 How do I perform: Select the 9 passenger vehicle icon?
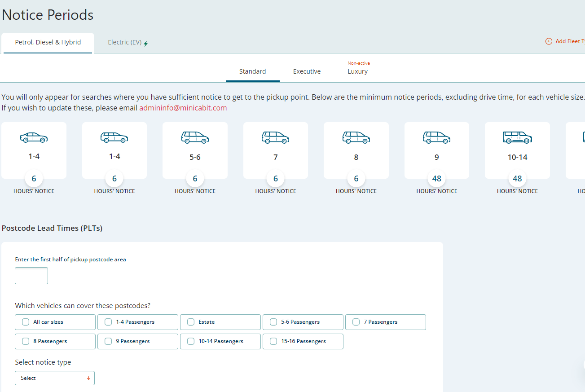[x=437, y=137]
